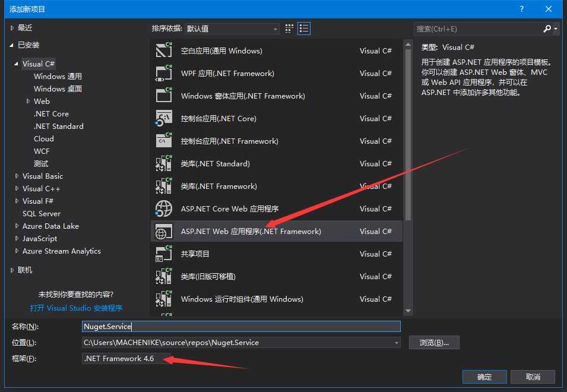Open the sort by 默认值 dropdown
This screenshot has height=392, width=567.
232,29
